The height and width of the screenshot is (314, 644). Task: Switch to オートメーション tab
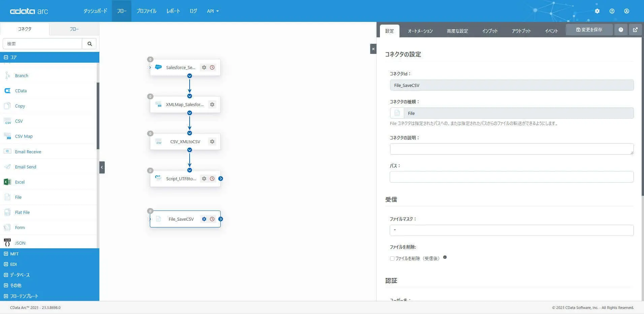[x=420, y=31]
